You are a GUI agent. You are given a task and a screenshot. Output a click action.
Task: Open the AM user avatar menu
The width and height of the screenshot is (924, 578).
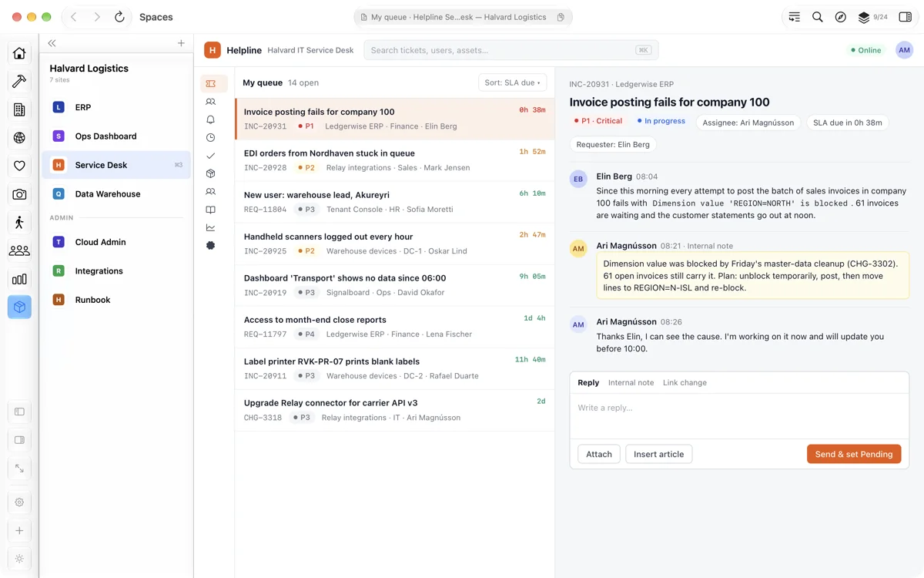(x=905, y=50)
